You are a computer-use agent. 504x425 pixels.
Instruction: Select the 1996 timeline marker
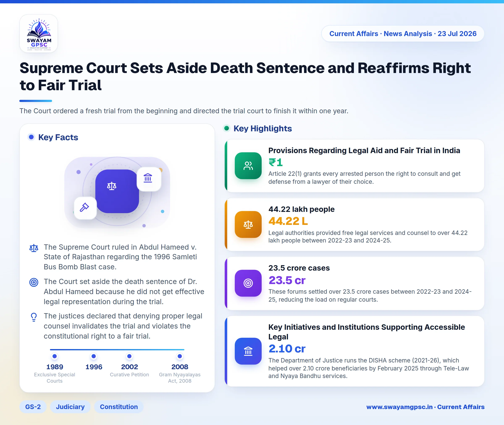click(x=94, y=356)
